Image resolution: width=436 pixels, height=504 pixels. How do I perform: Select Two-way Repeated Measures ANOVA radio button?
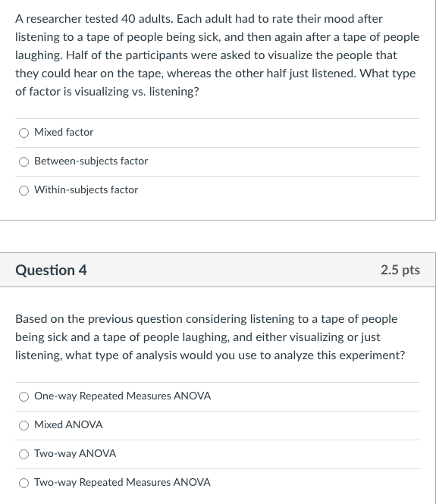tap(24, 483)
